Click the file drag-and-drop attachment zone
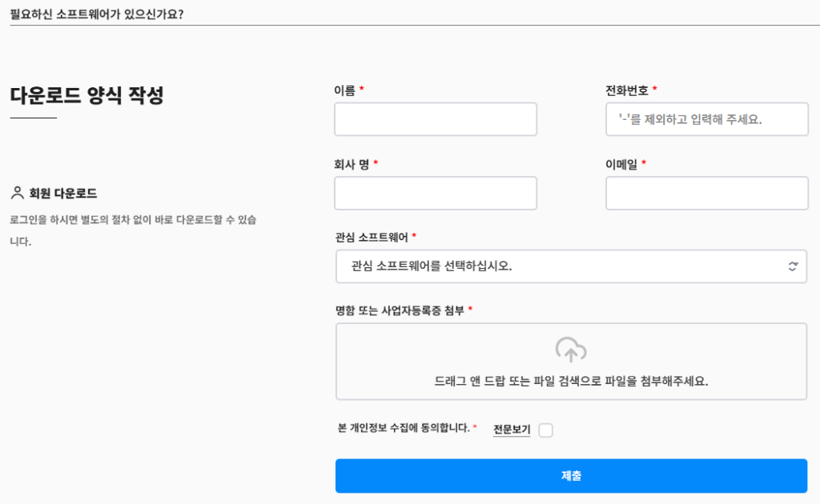This screenshot has width=820, height=504. coord(571,362)
